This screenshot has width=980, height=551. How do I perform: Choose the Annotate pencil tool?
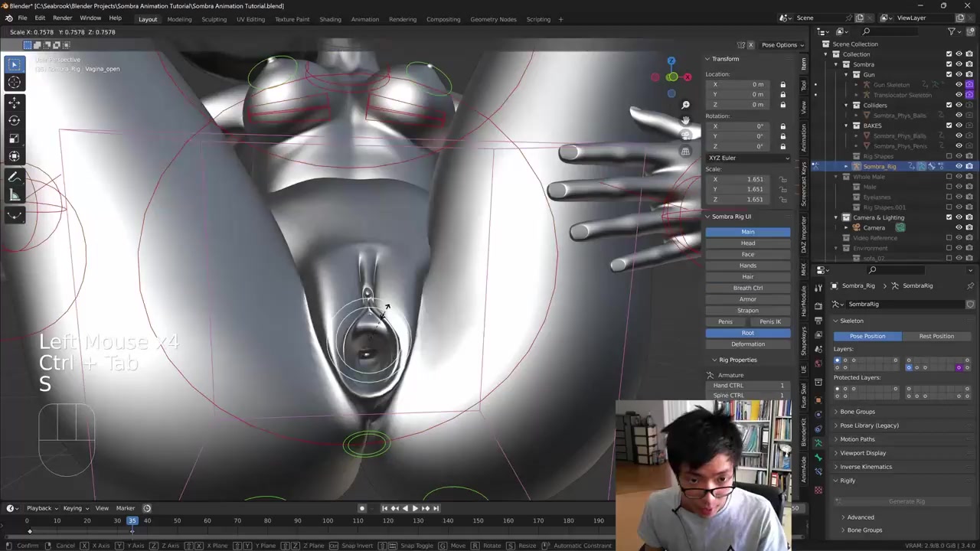point(15,177)
